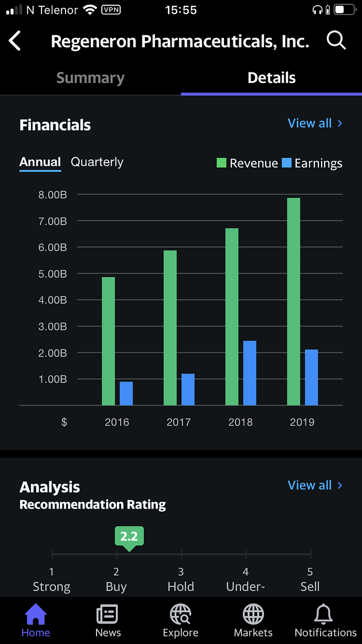Tap the 2 Buy rating label
362x644 pixels.
(x=116, y=579)
